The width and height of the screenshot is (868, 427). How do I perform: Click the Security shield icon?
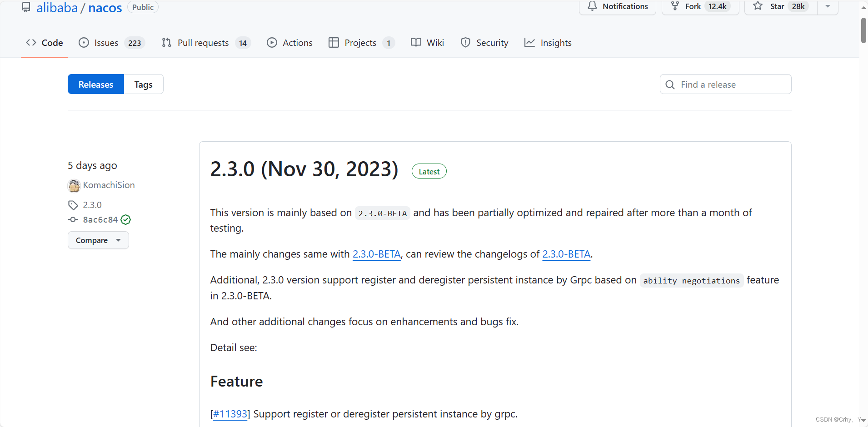(465, 43)
